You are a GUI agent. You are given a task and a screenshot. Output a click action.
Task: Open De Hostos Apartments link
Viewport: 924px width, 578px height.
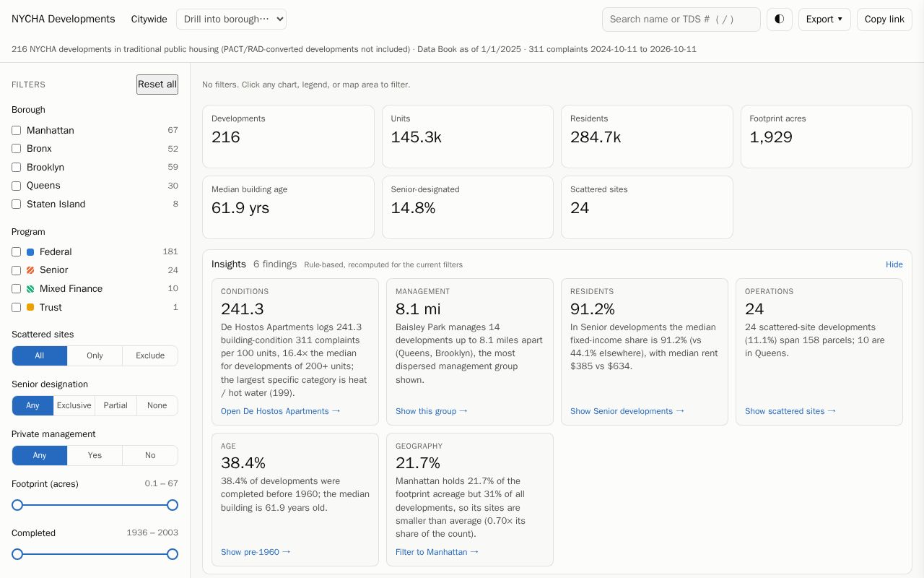281,411
